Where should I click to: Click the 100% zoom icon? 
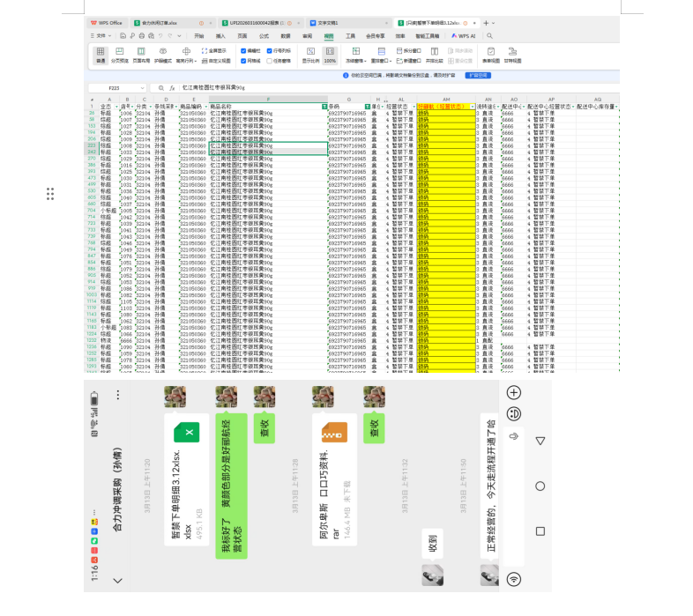click(x=330, y=55)
